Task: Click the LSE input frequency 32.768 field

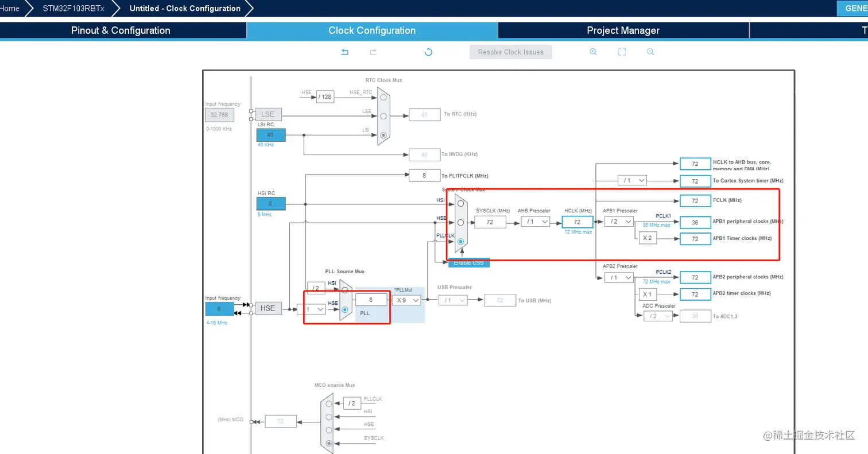Action: pos(219,115)
